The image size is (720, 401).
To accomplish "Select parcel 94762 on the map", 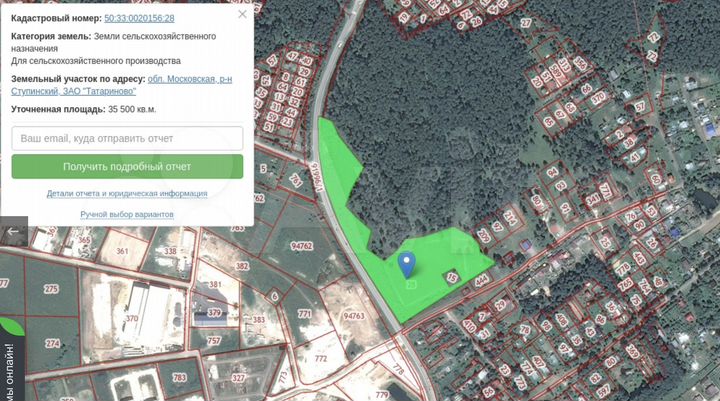I will point(301,246).
